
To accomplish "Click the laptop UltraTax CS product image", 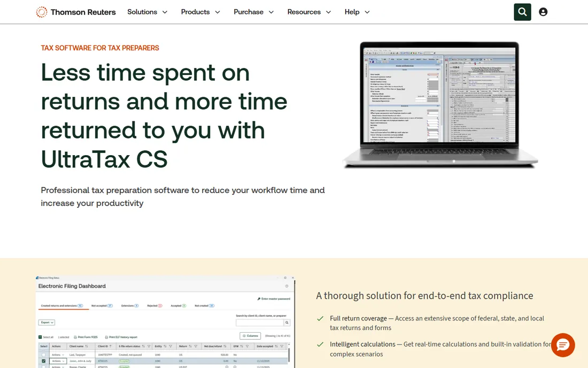I will point(440,104).
